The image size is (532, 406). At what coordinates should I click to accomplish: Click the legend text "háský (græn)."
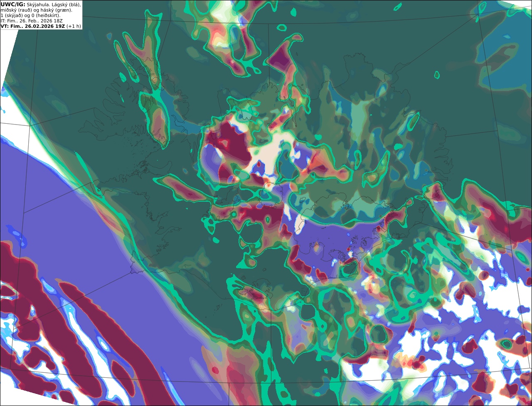57,10
